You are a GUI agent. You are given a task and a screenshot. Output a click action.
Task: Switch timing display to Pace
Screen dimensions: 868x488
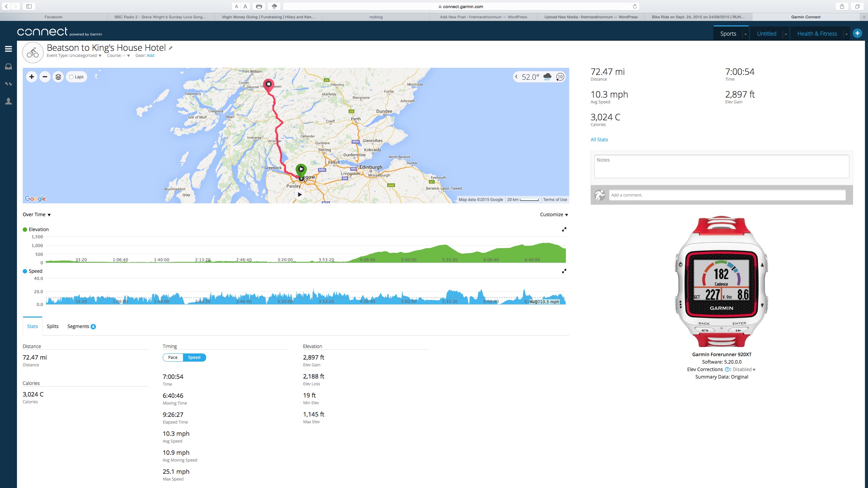coord(173,358)
